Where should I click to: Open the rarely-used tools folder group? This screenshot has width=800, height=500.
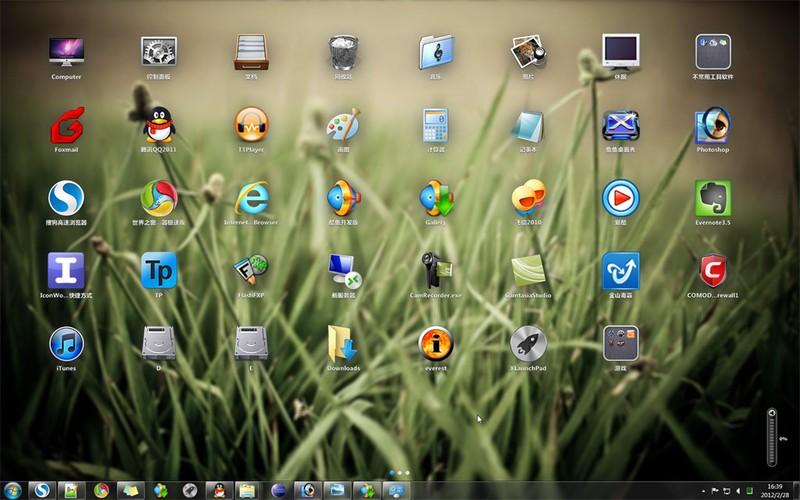click(x=713, y=52)
